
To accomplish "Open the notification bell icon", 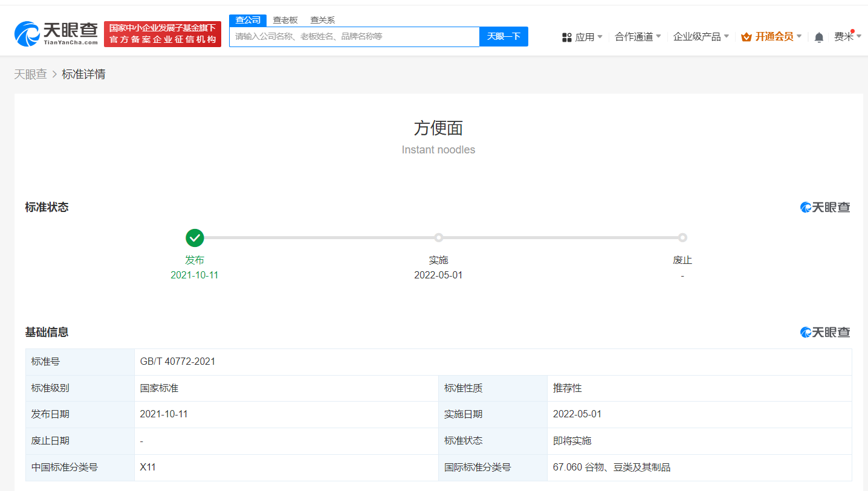I will tap(819, 36).
